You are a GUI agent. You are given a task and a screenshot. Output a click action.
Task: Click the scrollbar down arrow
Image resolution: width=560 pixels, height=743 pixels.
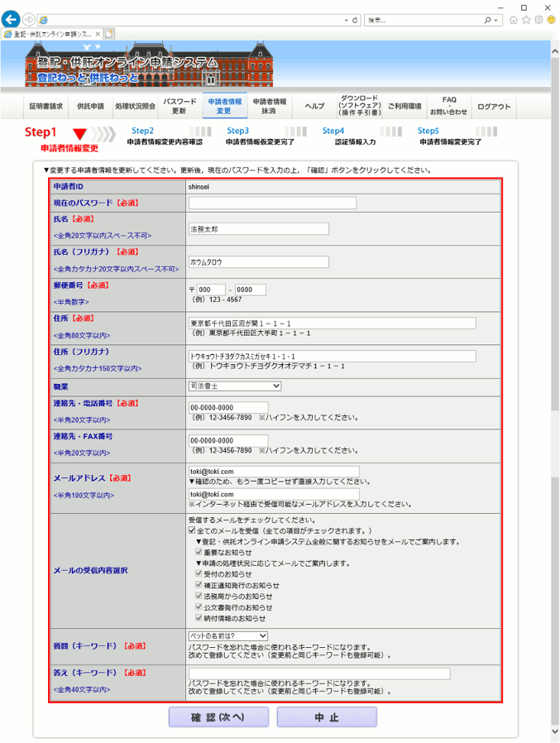(555, 731)
